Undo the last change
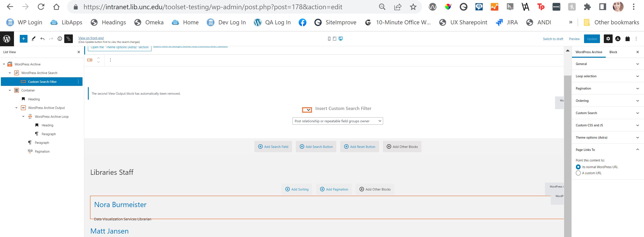The image size is (644, 237). click(x=42, y=39)
